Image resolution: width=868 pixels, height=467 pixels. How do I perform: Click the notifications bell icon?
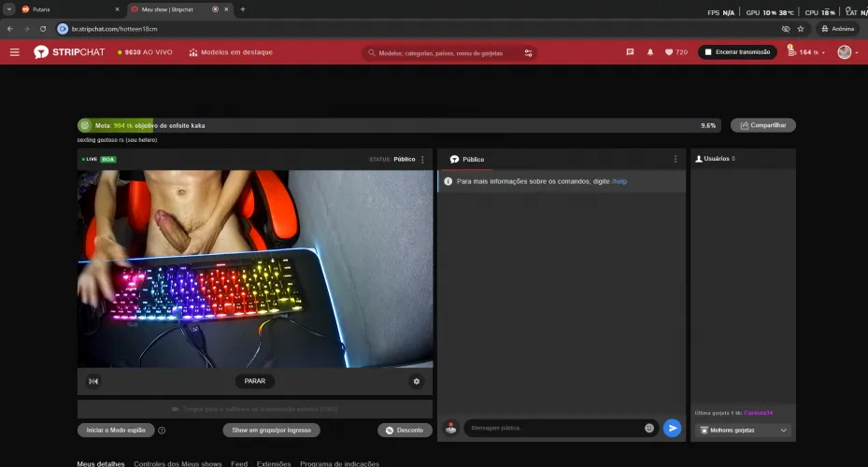[x=650, y=52]
